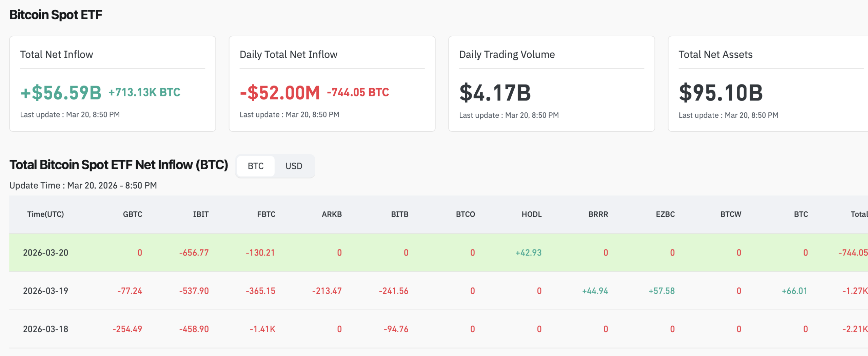Click the HODL inflow value +42.93
868x356 pixels.
pyautogui.click(x=528, y=252)
